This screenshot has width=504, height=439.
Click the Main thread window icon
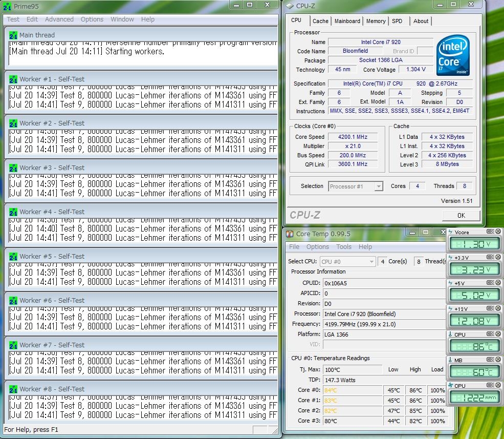click(x=13, y=35)
